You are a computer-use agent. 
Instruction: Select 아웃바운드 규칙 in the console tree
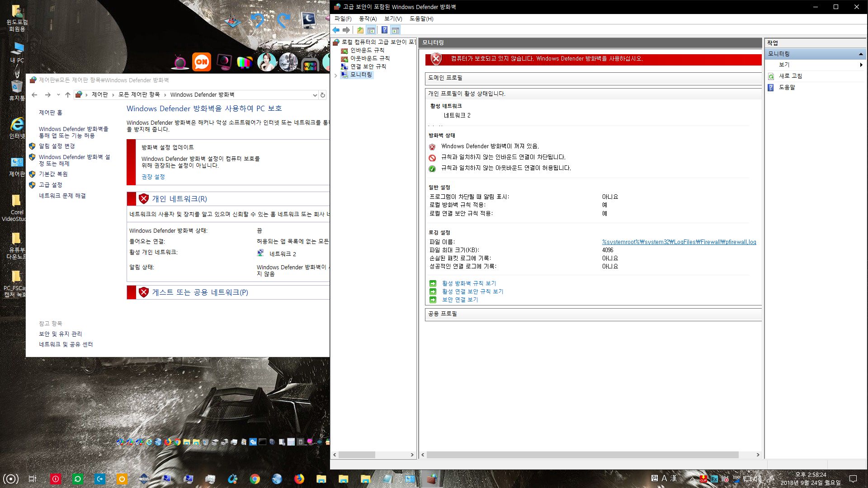pos(370,58)
